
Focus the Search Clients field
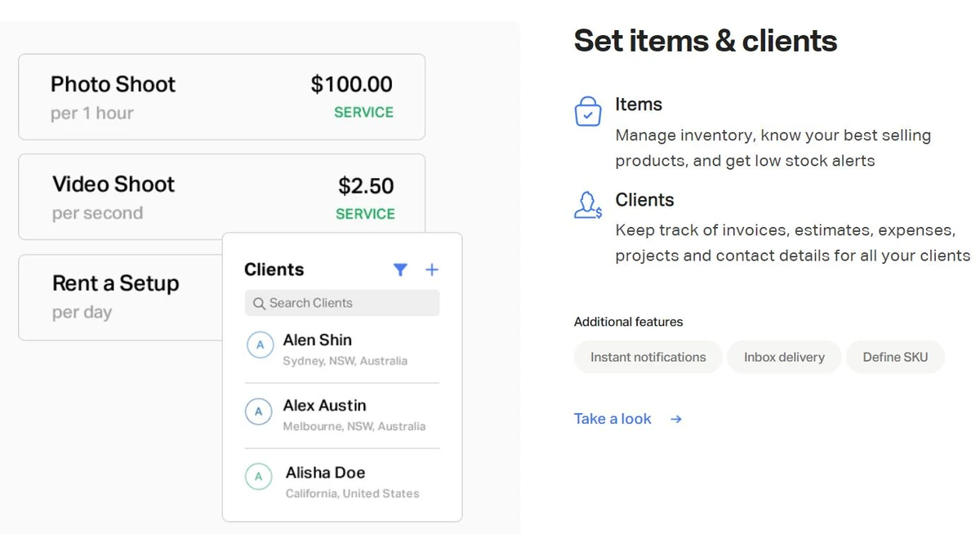point(342,303)
